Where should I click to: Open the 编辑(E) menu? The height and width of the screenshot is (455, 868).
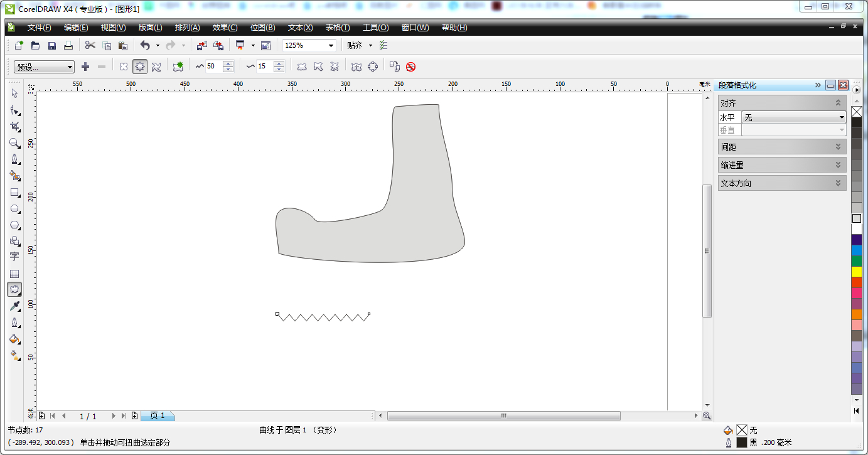[x=76, y=28]
